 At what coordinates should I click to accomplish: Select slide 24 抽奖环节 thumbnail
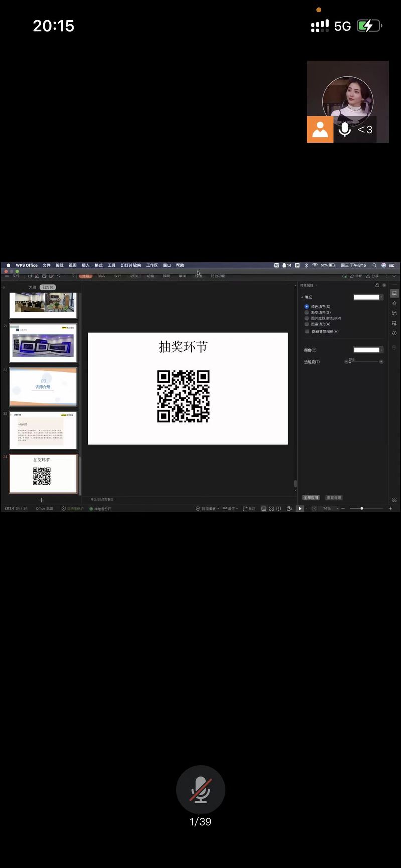coord(43,474)
